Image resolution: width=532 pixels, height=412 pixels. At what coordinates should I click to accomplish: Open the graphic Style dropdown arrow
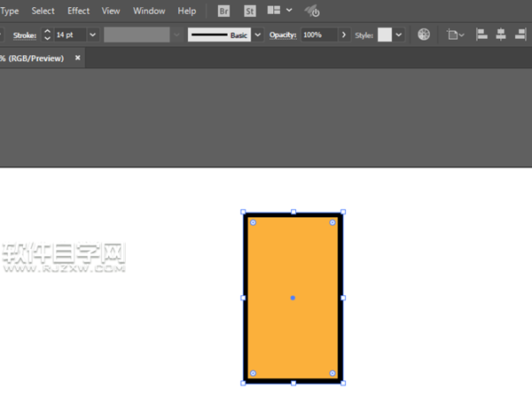(x=399, y=35)
